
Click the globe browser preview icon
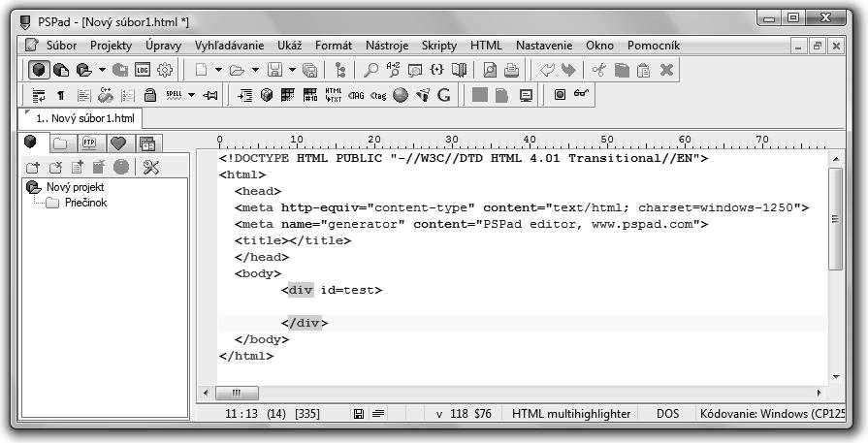coord(401,95)
